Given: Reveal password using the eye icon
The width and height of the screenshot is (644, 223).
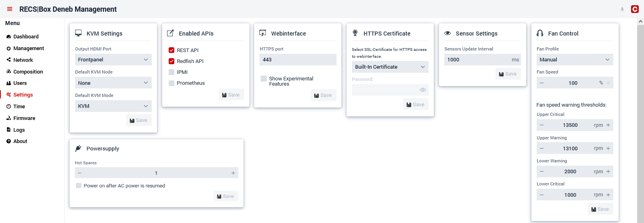Looking at the screenshot, I should (423, 90).
